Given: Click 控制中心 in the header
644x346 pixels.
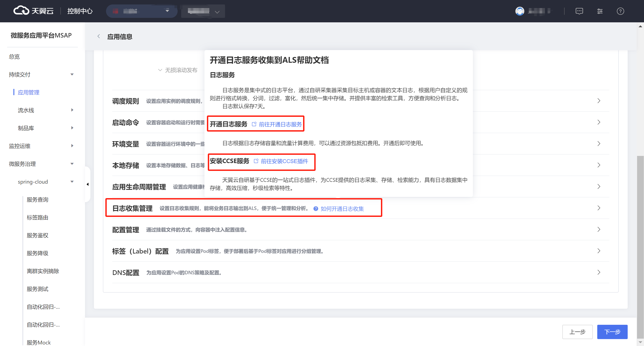Looking at the screenshot, I should (80, 11).
